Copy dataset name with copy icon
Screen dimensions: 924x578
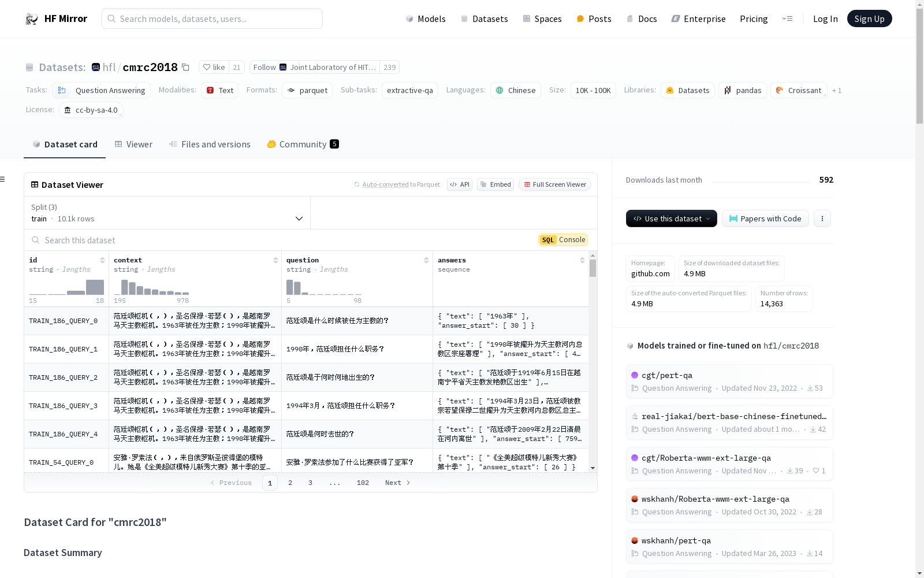point(185,67)
